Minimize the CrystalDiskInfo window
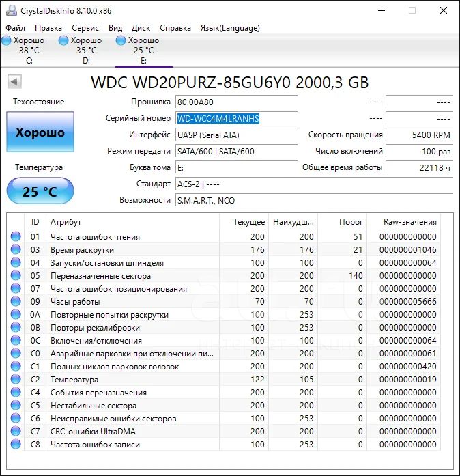Viewport: 460px width, 476px height. (x=382, y=11)
